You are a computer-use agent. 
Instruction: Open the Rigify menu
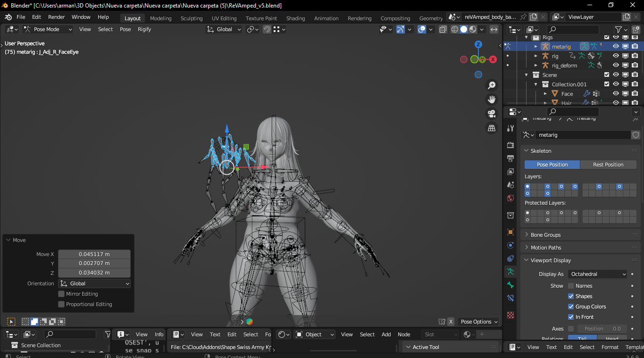pos(144,29)
